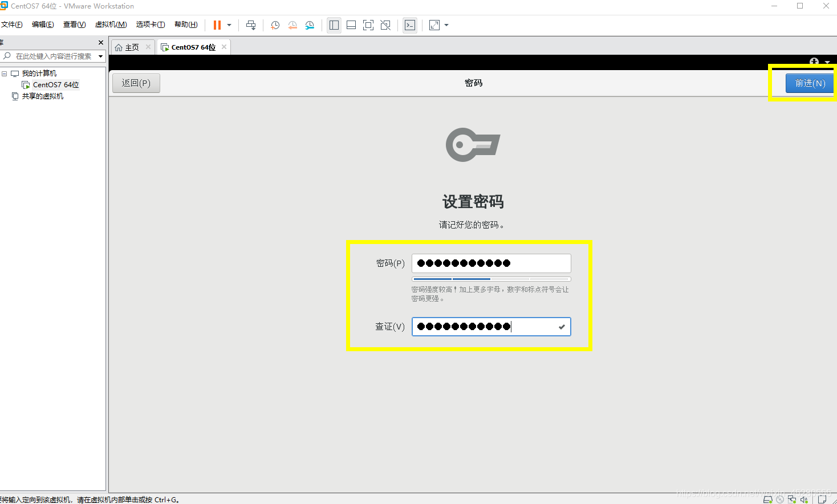Click the network adapter status icon
Image resolution: width=837 pixels, height=504 pixels.
click(792, 499)
